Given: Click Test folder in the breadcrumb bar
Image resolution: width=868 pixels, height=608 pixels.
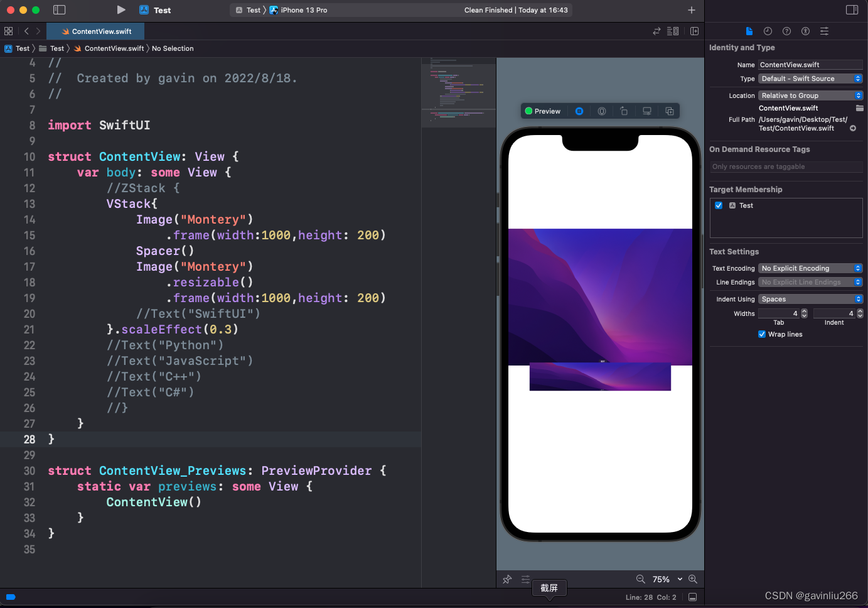Looking at the screenshot, I should pos(51,48).
